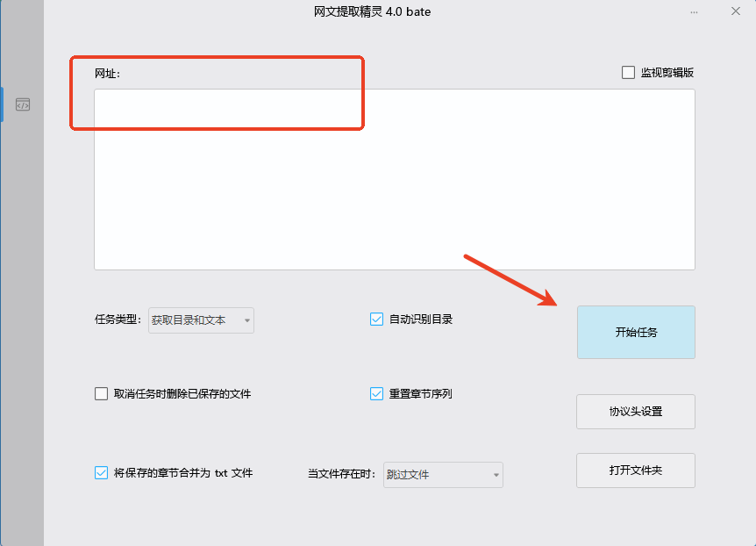Check 取消任务时删除已保存的文件

click(x=101, y=393)
